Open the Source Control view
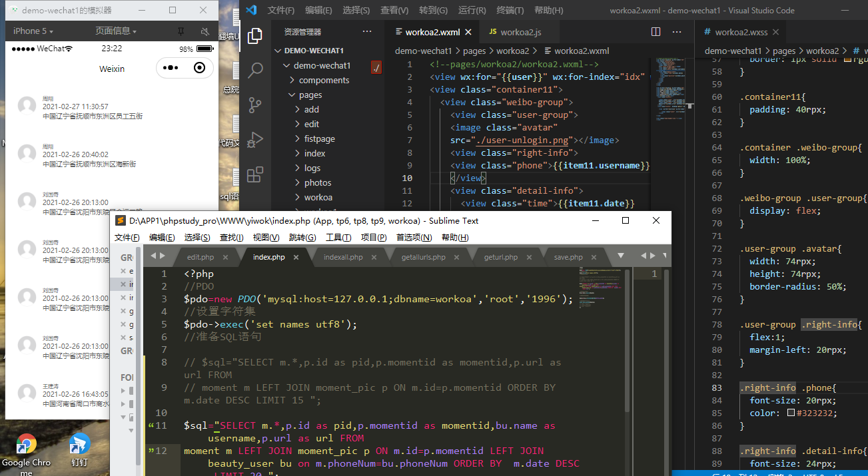868x476 pixels. click(x=254, y=105)
